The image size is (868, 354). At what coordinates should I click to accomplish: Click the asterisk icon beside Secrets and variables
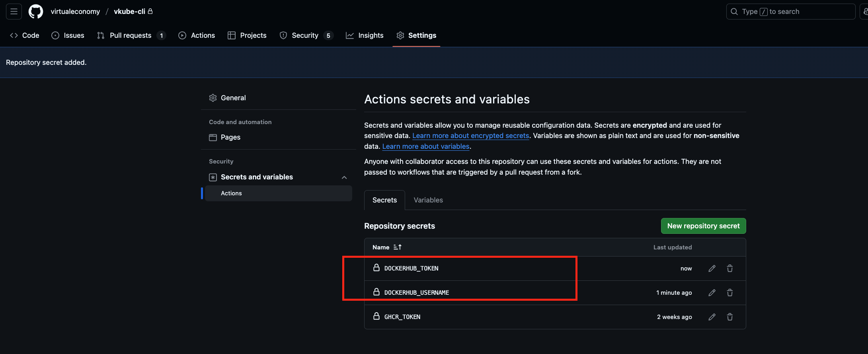(x=213, y=177)
